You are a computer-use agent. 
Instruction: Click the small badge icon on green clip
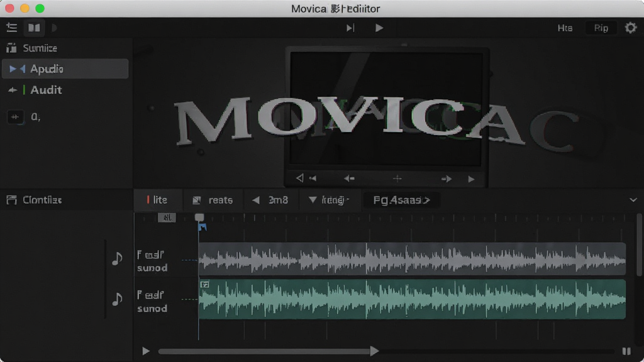click(x=204, y=285)
